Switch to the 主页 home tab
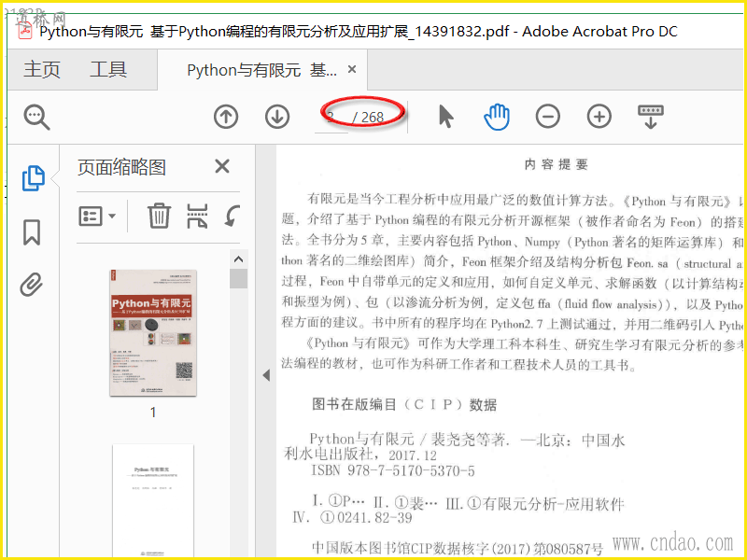The width and height of the screenshot is (747, 560). pyautogui.click(x=42, y=69)
